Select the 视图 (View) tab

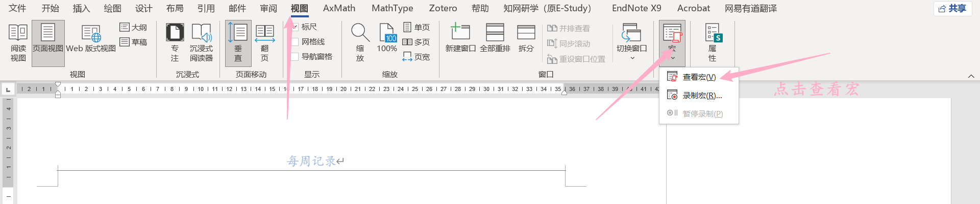pyautogui.click(x=299, y=8)
